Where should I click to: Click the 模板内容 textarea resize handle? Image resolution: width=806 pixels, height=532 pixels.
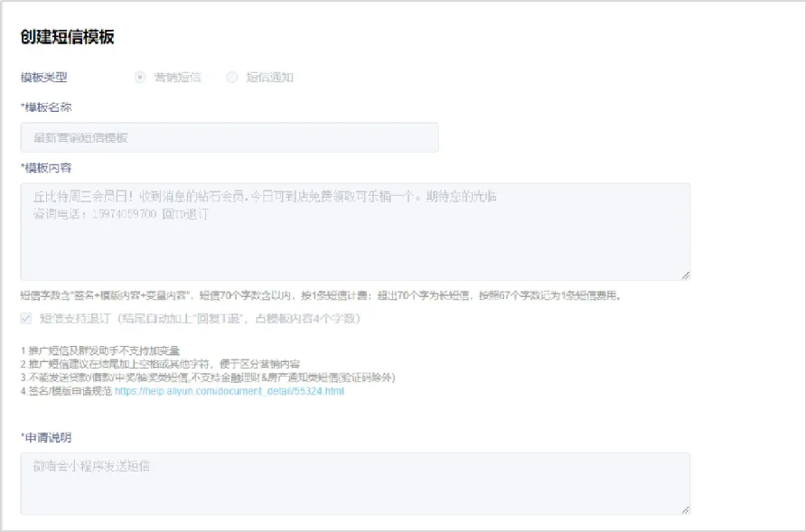pyautogui.click(x=686, y=275)
